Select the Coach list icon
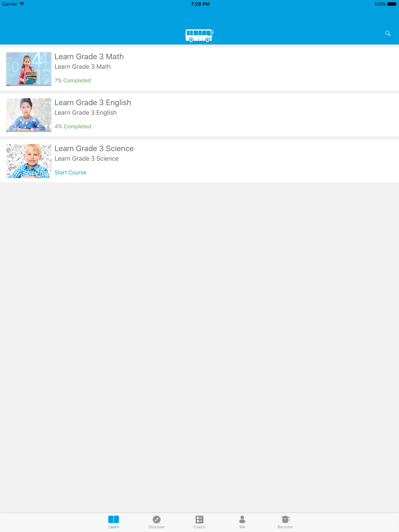 [199, 519]
